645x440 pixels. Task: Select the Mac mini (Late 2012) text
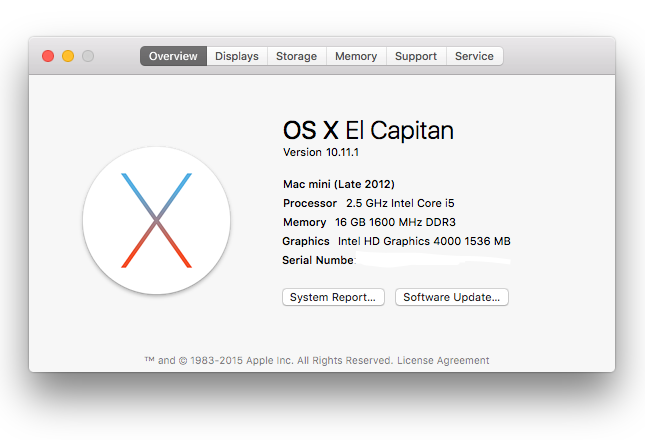pyautogui.click(x=339, y=184)
